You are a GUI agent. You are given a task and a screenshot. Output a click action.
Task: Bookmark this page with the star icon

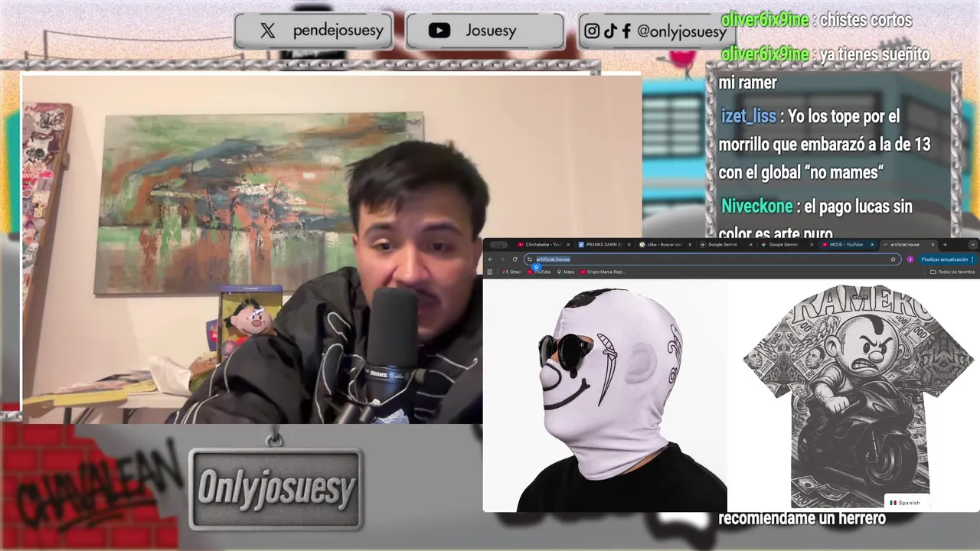coord(893,259)
